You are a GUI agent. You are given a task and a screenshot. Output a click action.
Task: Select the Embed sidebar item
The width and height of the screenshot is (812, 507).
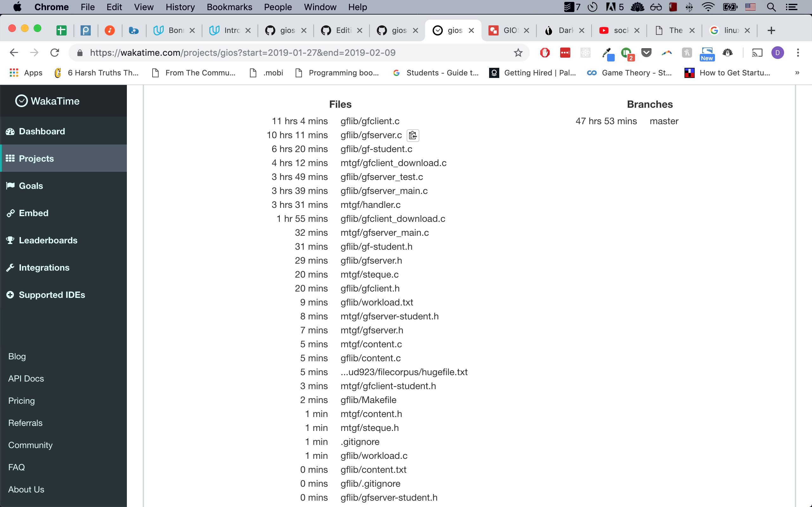tap(34, 213)
